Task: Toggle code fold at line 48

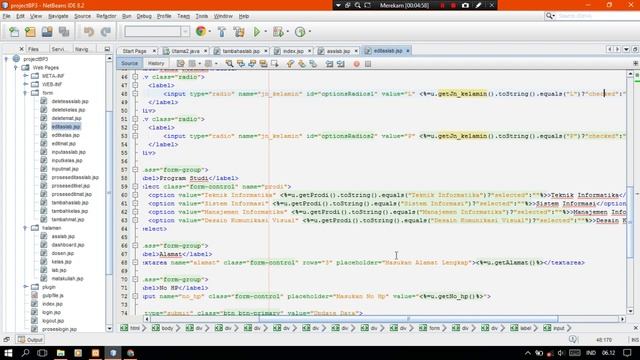Action: [x=135, y=93]
